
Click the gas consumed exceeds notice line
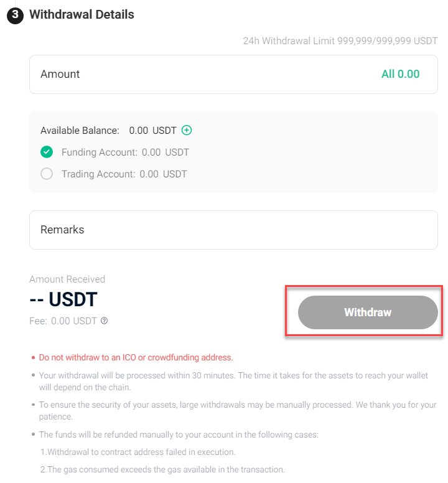click(x=162, y=469)
